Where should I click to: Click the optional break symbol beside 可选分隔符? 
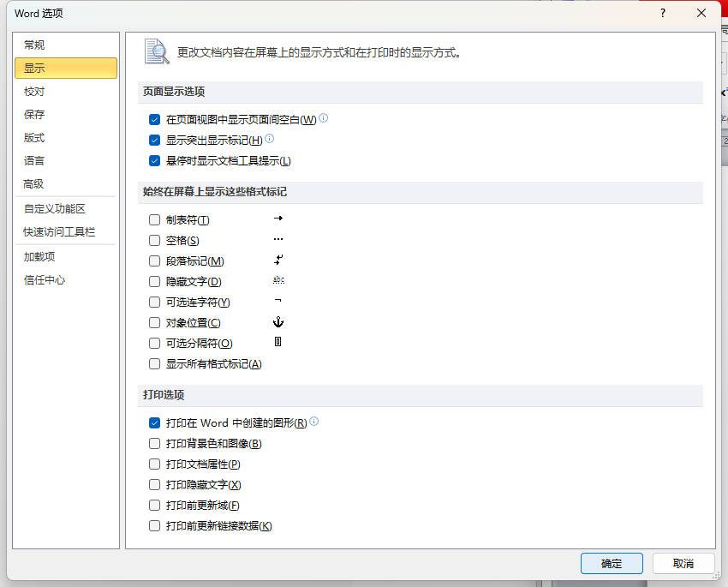(x=277, y=342)
